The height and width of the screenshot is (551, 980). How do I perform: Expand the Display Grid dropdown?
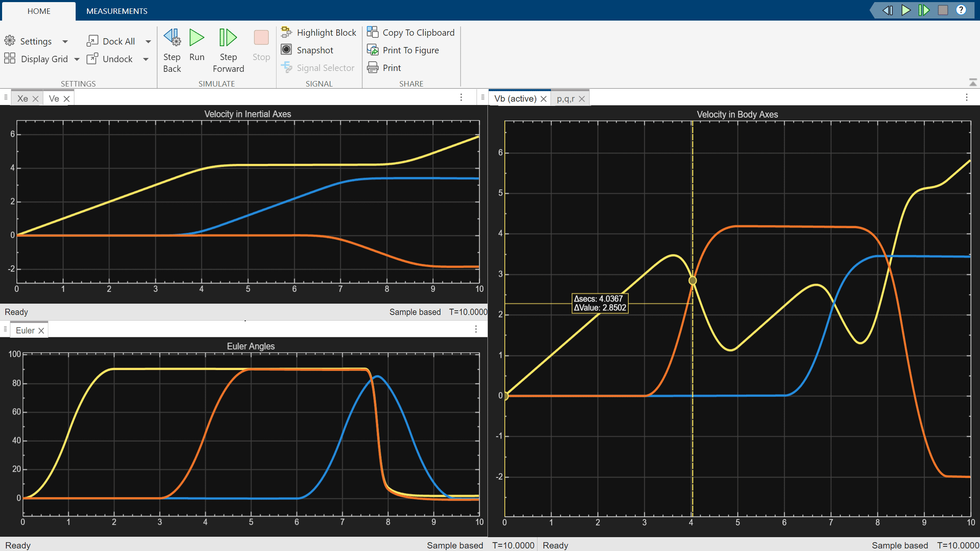coord(77,59)
